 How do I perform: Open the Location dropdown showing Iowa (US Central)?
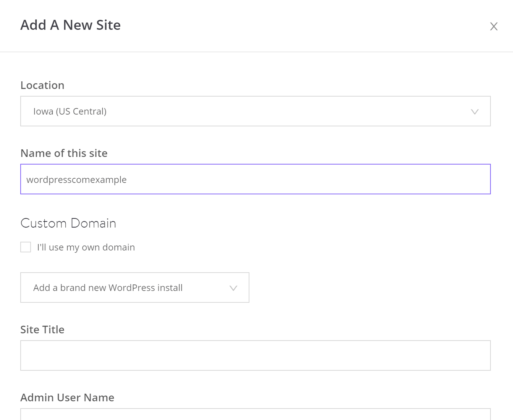[x=256, y=111]
